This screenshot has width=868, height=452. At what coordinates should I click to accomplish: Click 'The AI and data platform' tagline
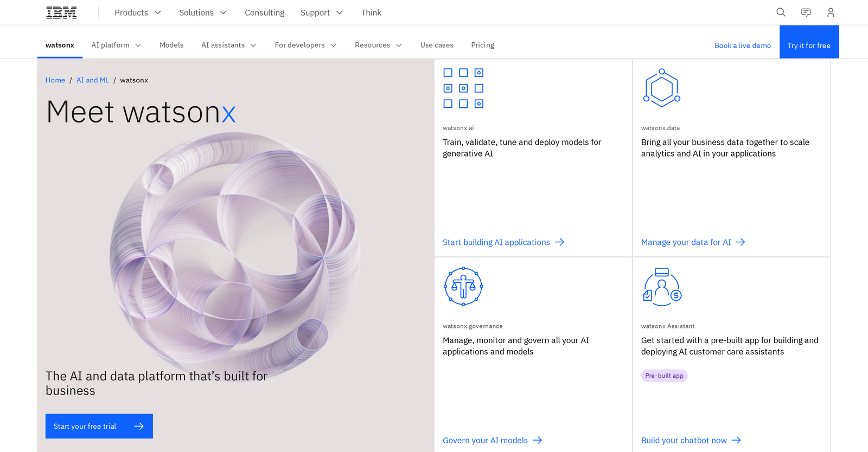[x=157, y=383]
